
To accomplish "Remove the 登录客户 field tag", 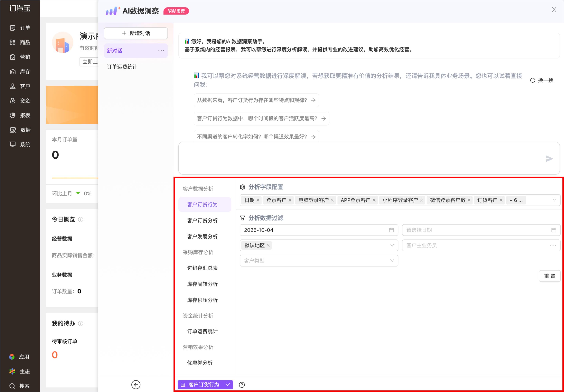I will click(290, 200).
